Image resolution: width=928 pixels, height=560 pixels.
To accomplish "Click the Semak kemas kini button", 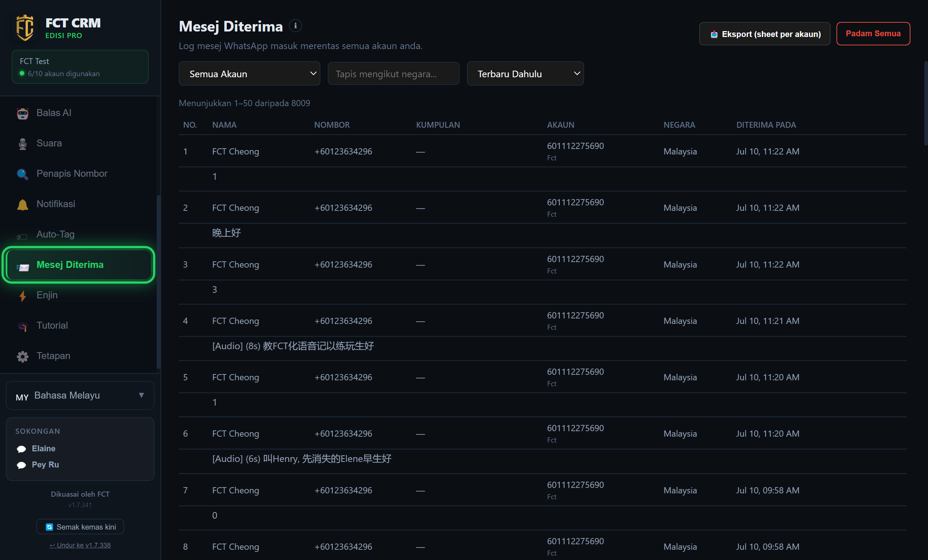I will (x=80, y=527).
